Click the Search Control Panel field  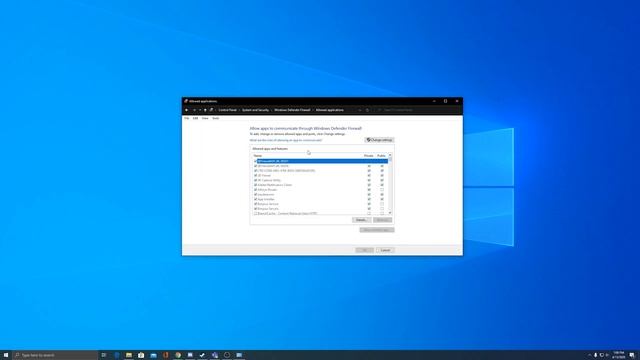[x=418, y=110]
